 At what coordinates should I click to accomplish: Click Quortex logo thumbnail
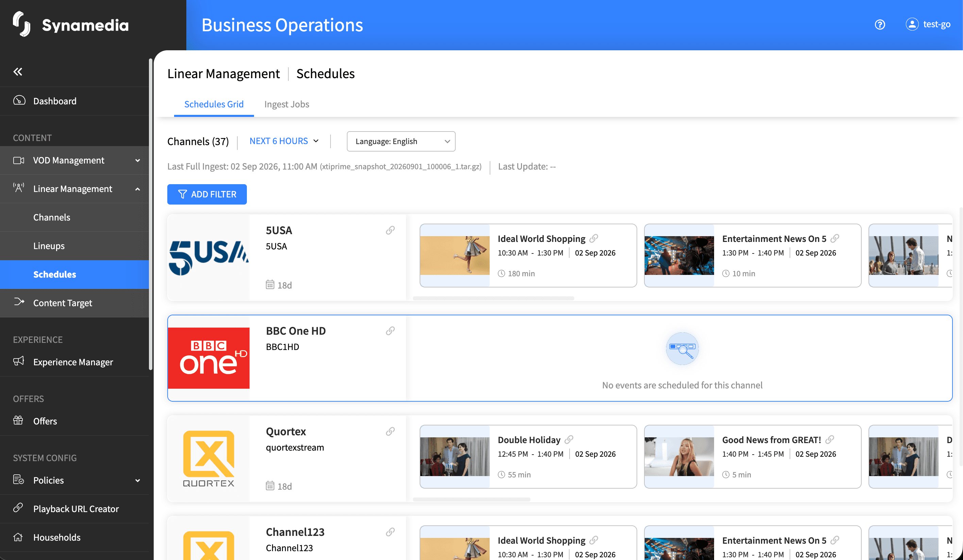click(x=209, y=458)
